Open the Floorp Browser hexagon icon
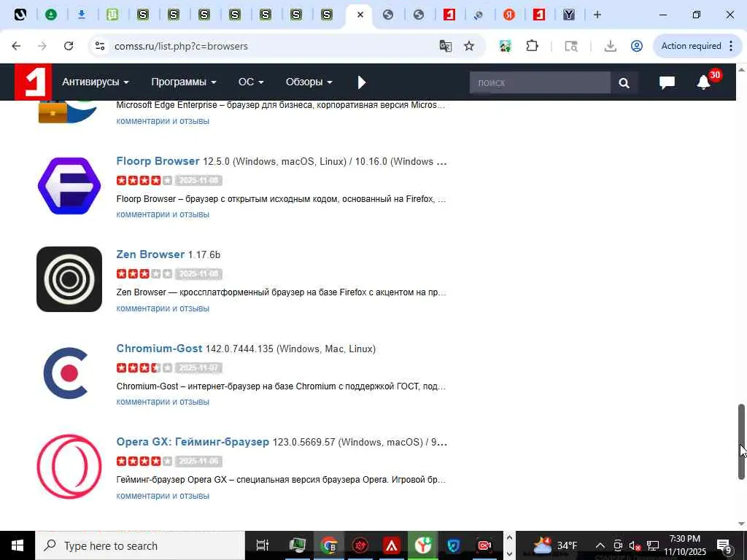747x560 pixels. 69,186
